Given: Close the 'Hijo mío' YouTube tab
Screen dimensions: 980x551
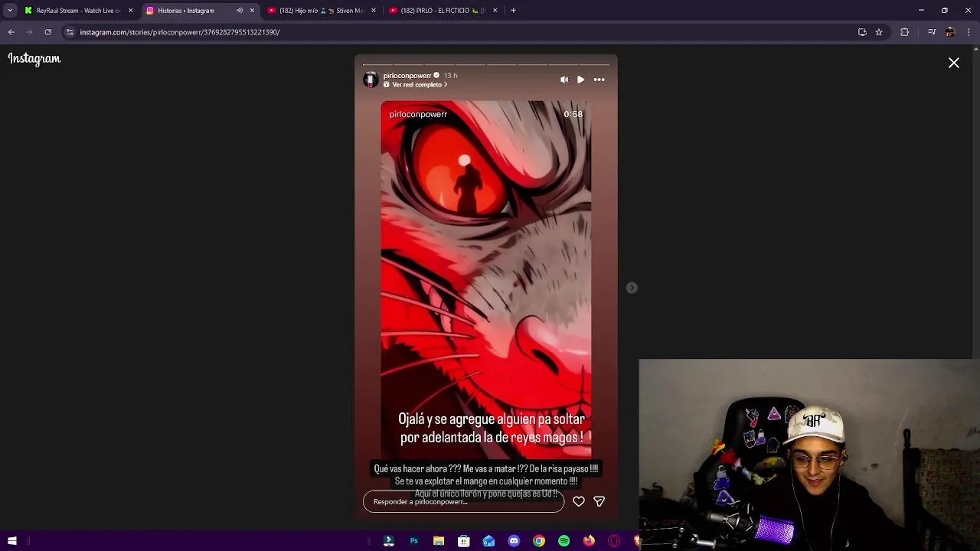Looking at the screenshot, I should pyautogui.click(x=374, y=11).
